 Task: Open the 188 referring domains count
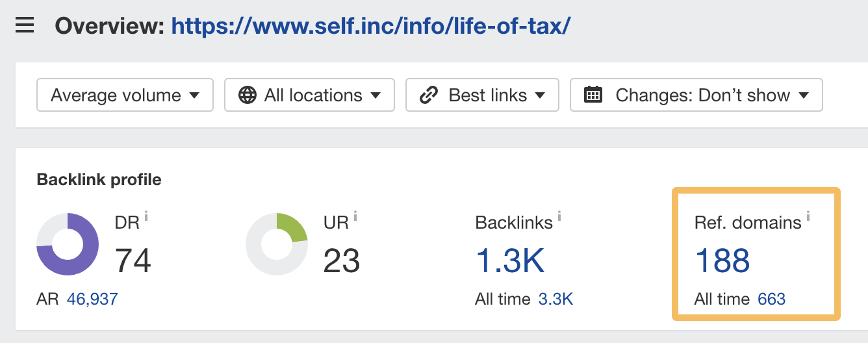click(x=722, y=260)
